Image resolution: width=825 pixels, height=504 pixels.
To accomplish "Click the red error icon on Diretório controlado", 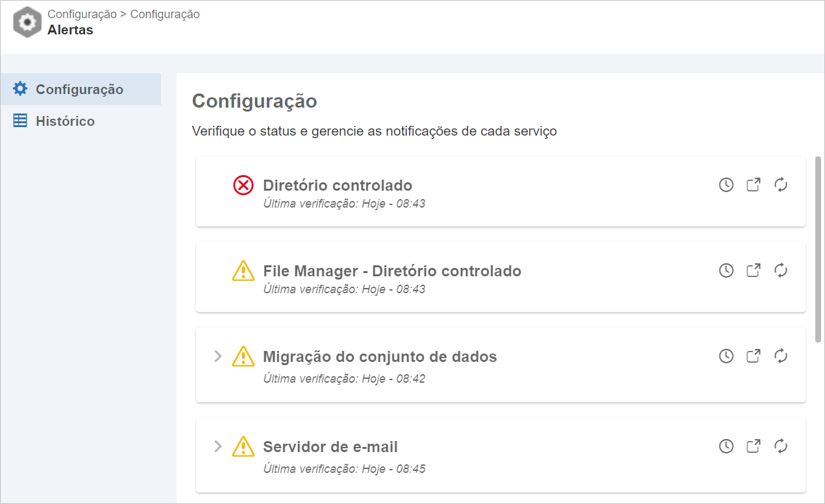I will [243, 186].
